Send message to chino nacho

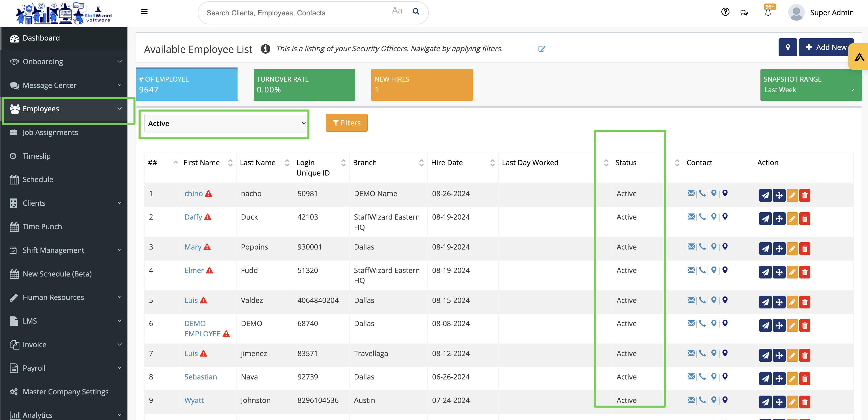(765, 195)
